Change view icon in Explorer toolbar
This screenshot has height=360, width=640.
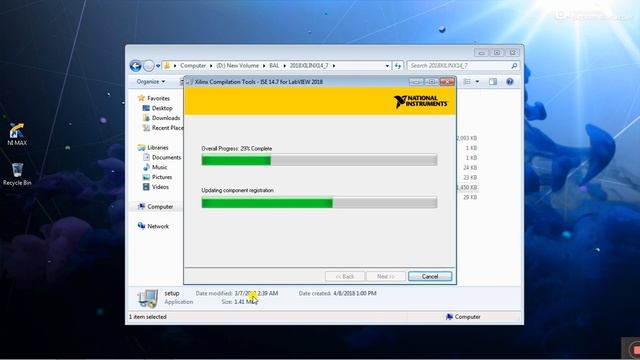[x=467, y=82]
